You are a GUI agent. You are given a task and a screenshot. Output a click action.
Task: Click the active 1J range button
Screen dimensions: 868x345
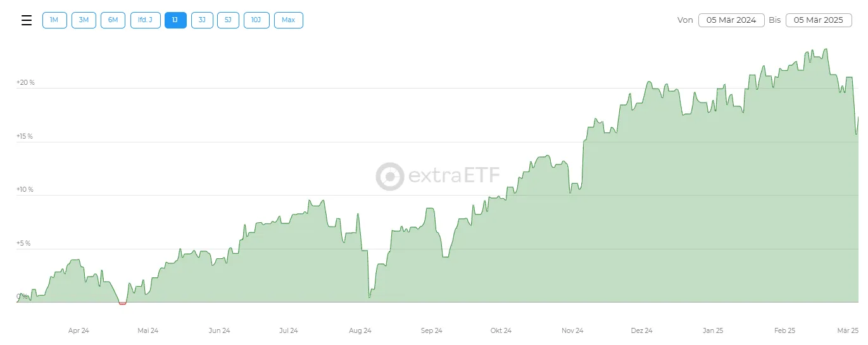click(175, 20)
